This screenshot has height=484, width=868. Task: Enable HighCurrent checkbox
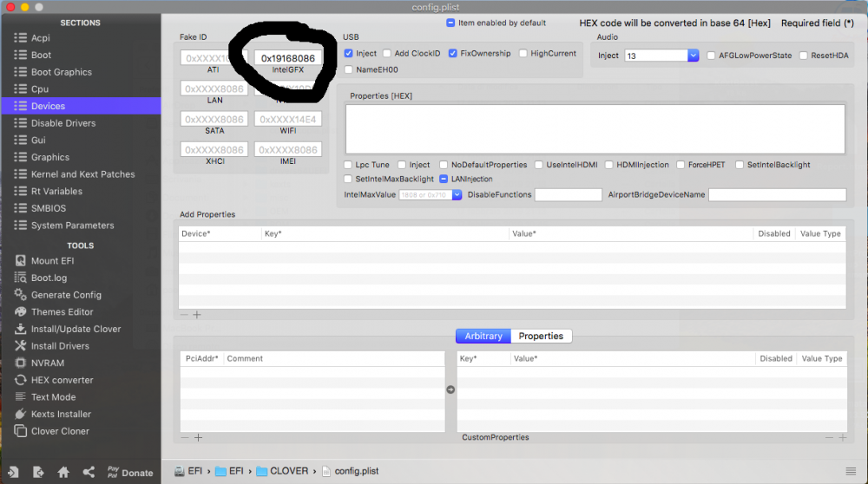[x=523, y=54]
